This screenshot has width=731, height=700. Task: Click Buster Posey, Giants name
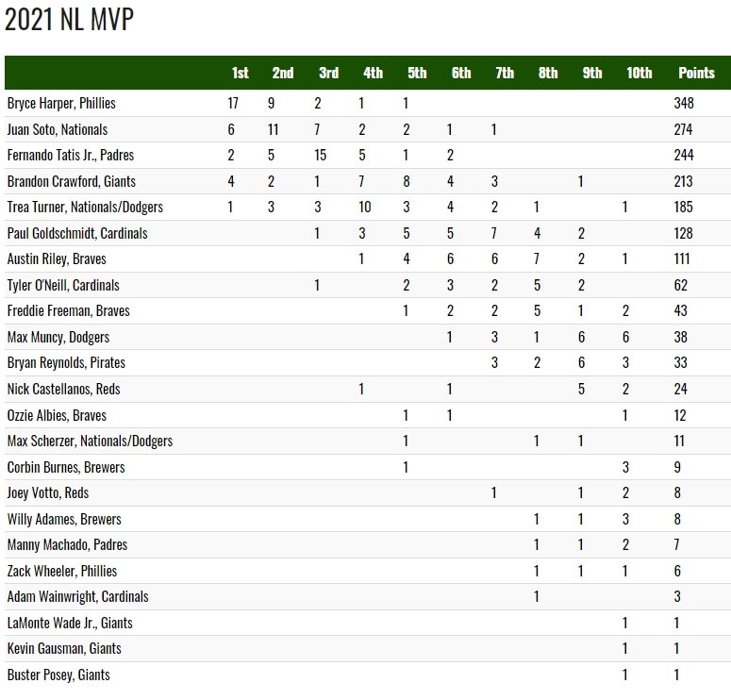58,675
